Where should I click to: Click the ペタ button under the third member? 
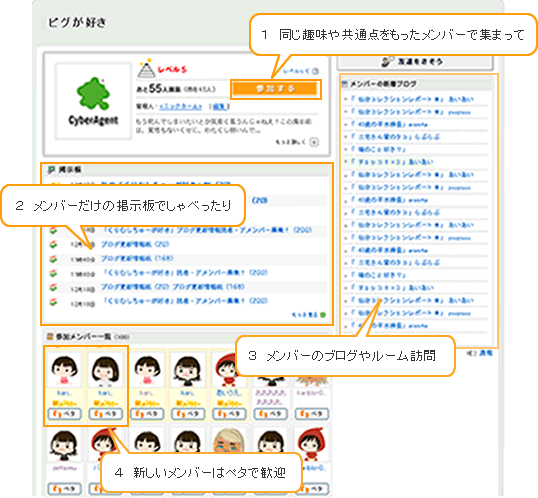click(x=147, y=414)
